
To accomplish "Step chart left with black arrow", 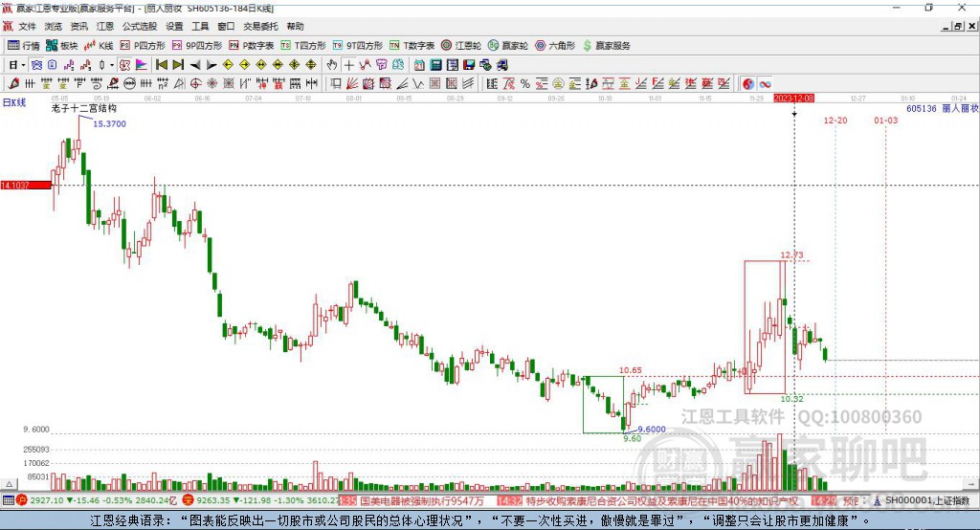I will pos(195,65).
